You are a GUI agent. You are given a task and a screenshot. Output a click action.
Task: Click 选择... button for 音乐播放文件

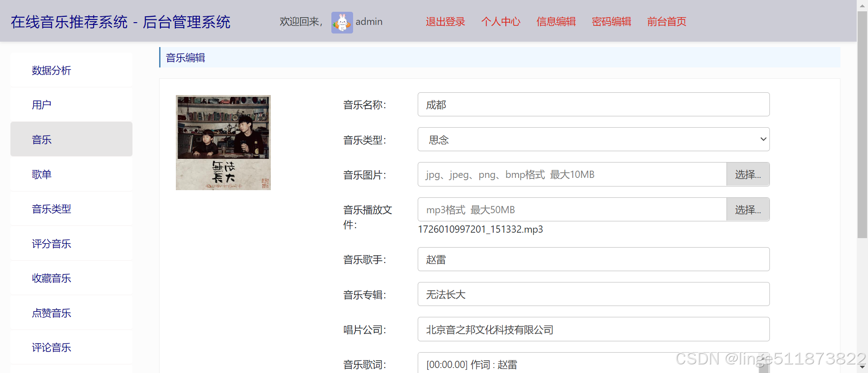(x=748, y=210)
